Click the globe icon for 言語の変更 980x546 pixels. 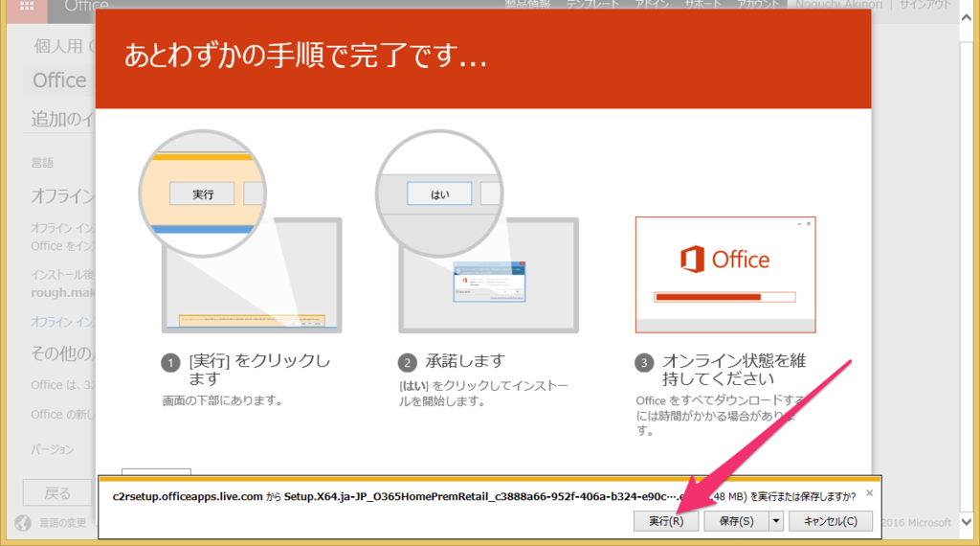tap(23, 523)
